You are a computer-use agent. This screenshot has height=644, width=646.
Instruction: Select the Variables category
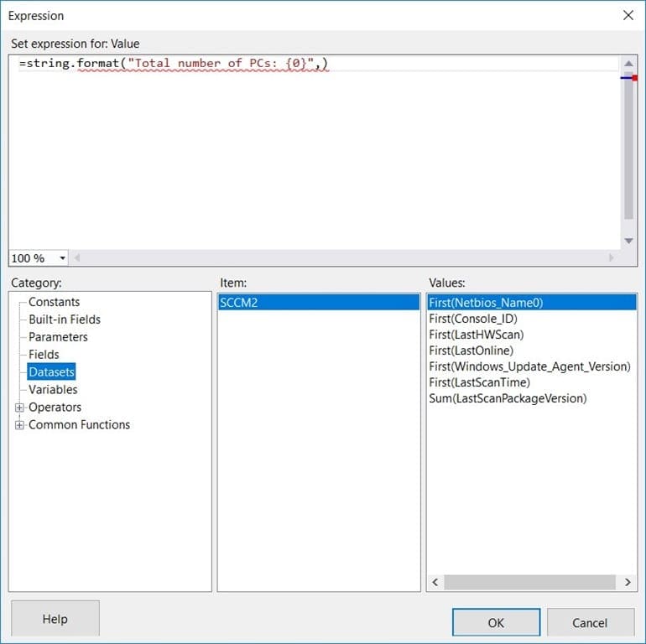pyautogui.click(x=53, y=390)
